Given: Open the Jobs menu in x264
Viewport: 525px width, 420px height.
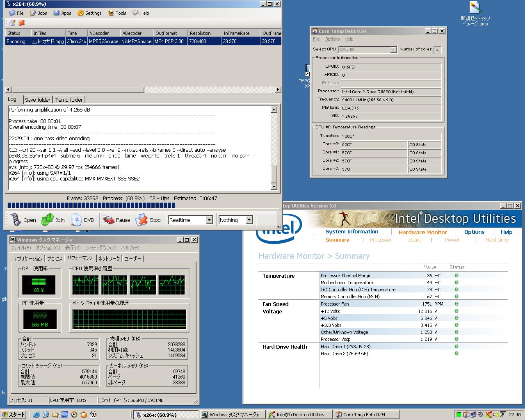Looking at the screenshot, I should 39,13.
